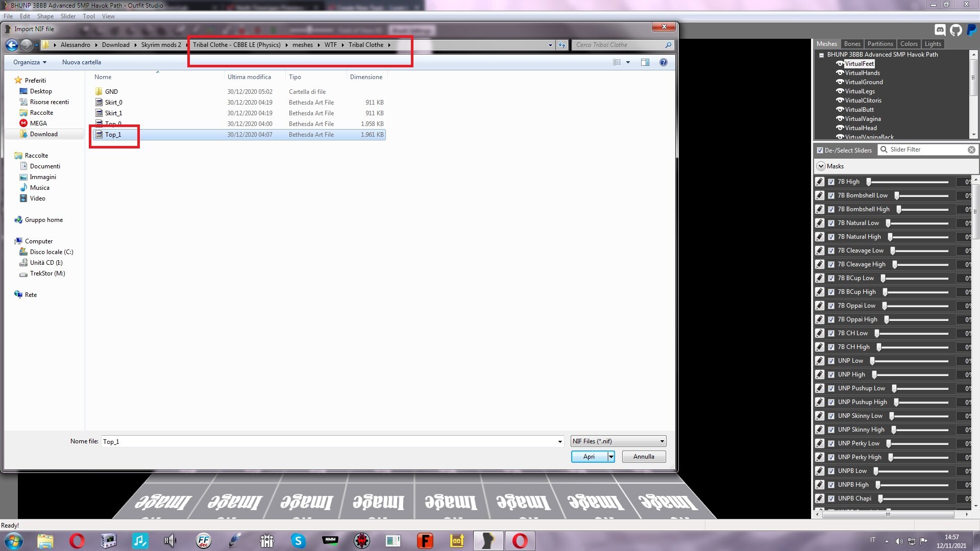
Task: Open the GitHub icon link
Action: pyautogui.click(x=956, y=30)
